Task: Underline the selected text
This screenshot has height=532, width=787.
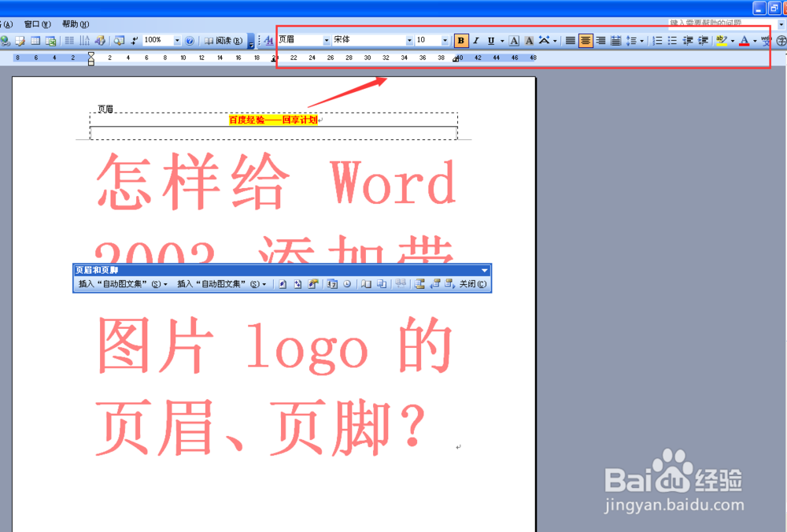Action: pyautogui.click(x=490, y=40)
